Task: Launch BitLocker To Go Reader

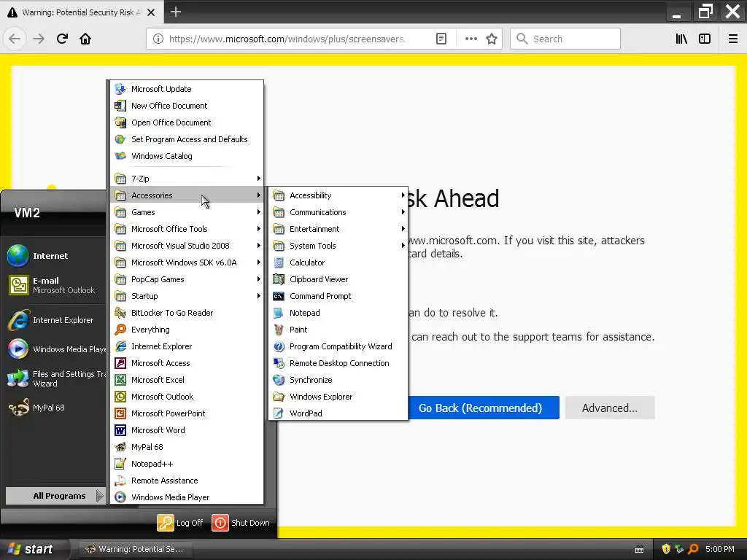Action: point(187,313)
